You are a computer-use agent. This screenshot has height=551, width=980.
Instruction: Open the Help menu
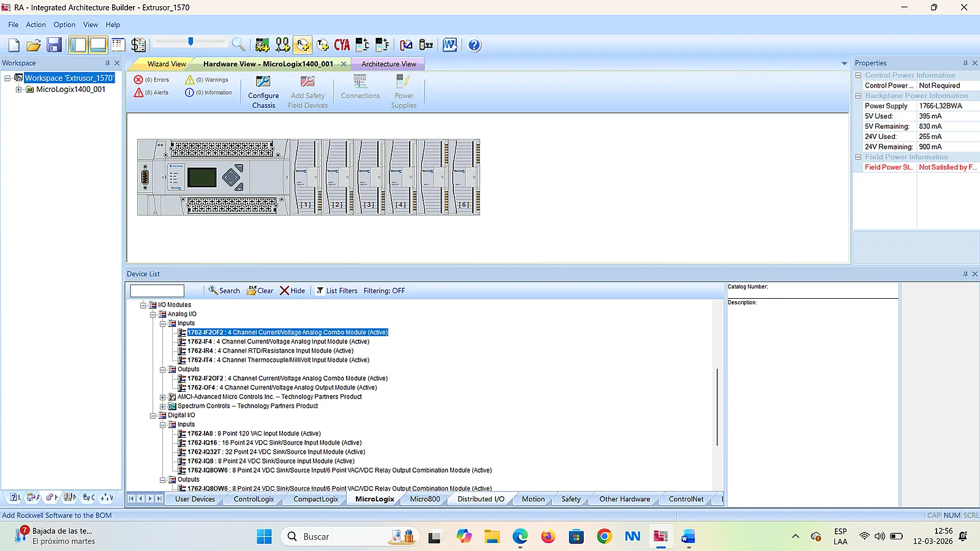113,25
